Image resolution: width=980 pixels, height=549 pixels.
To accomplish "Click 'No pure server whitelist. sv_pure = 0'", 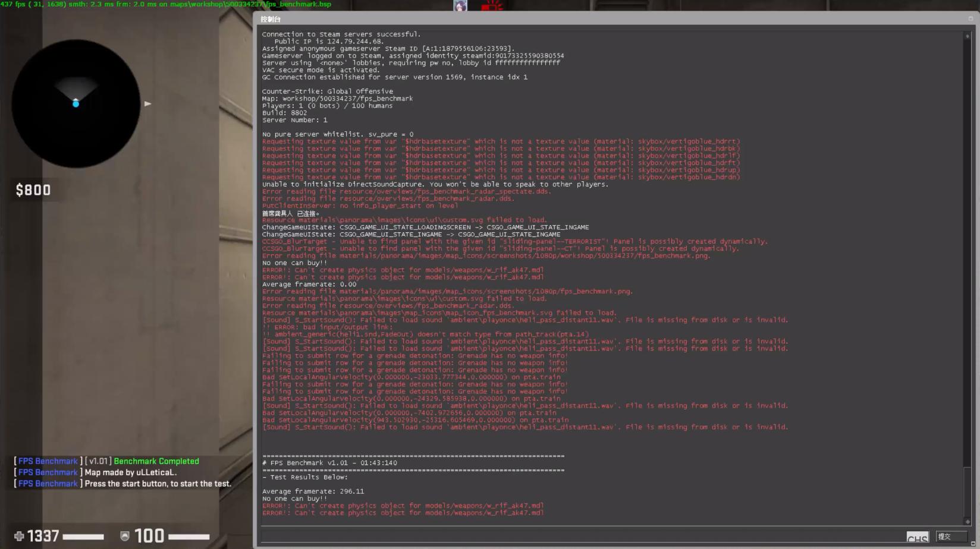I will [338, 134].
